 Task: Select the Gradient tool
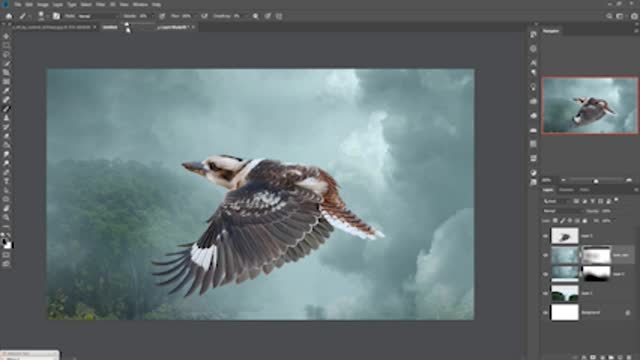(x=6, y=145)
